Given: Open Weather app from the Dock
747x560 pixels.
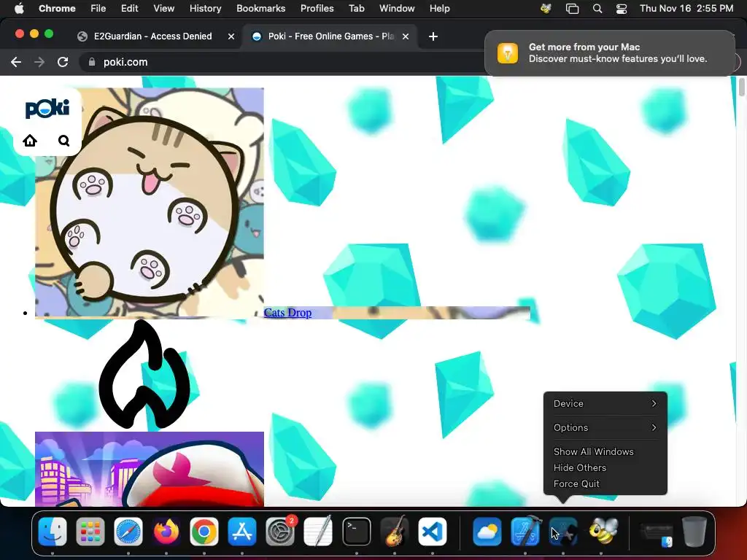Looking at the screenshot, I should (487, 532).
